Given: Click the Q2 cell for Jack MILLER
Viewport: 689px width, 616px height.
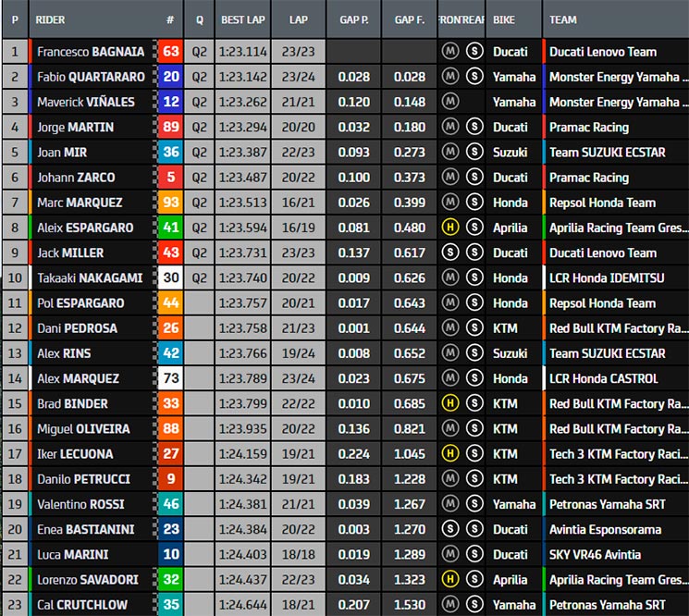Looking at the screenshot, I should pyautogui.click(x=199, y=253).
